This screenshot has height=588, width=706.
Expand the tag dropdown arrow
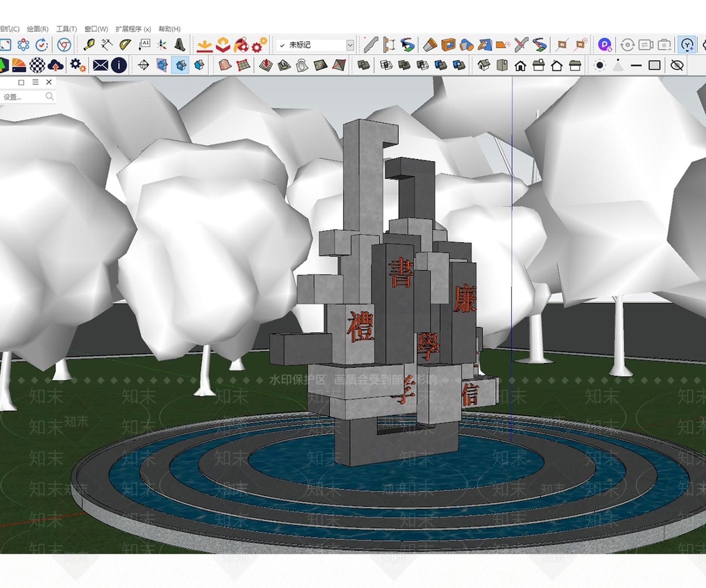350,45
